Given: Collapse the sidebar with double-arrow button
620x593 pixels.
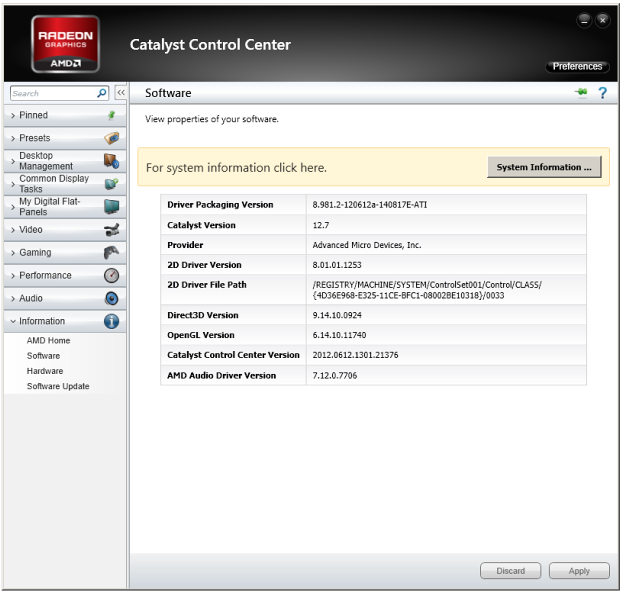Looking at the screenshot, I should point(121,93).
